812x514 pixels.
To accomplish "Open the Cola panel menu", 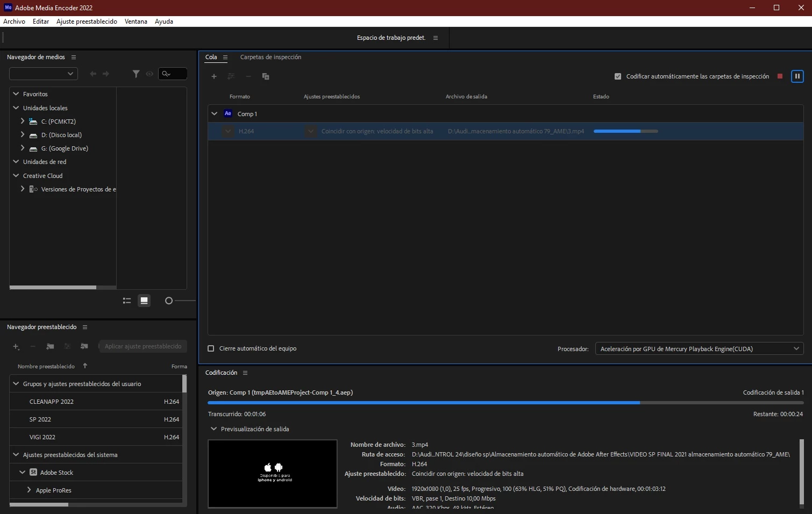I will click(x=225, y=57).
